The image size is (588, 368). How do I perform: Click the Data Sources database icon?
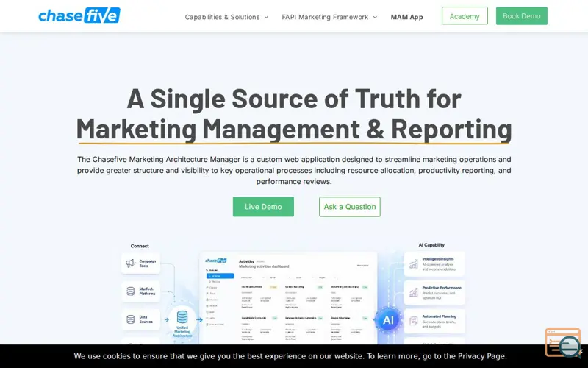tap(131, 319)
